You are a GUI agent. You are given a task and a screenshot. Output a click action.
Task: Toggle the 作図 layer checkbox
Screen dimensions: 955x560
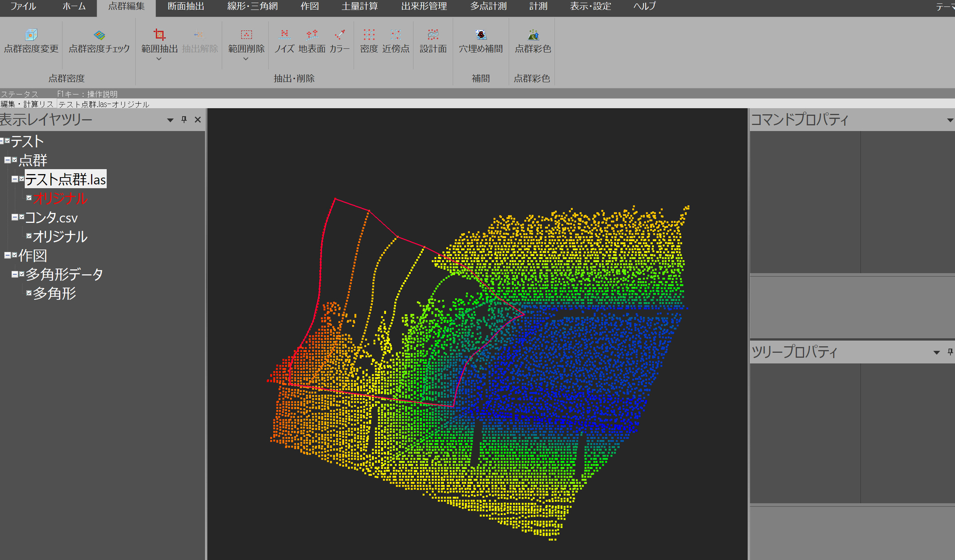pos(14,255)
